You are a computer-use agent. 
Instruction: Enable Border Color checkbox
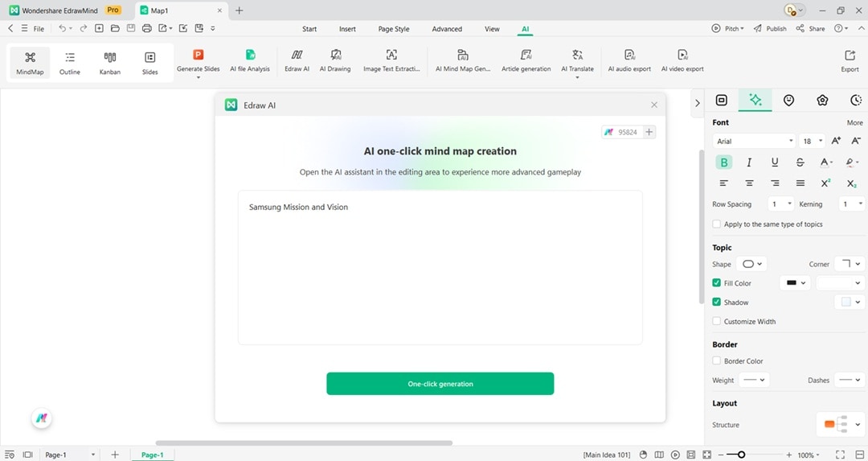click(716, 360)
